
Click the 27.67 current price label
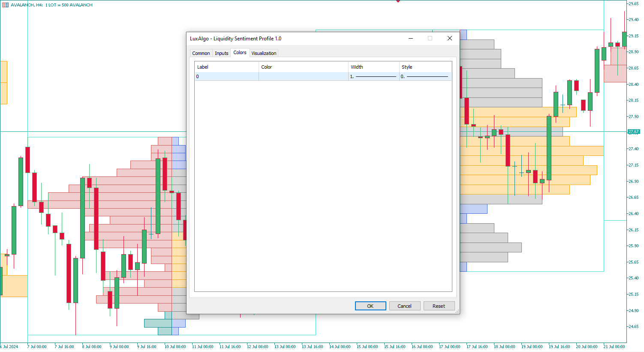[633, 132]
